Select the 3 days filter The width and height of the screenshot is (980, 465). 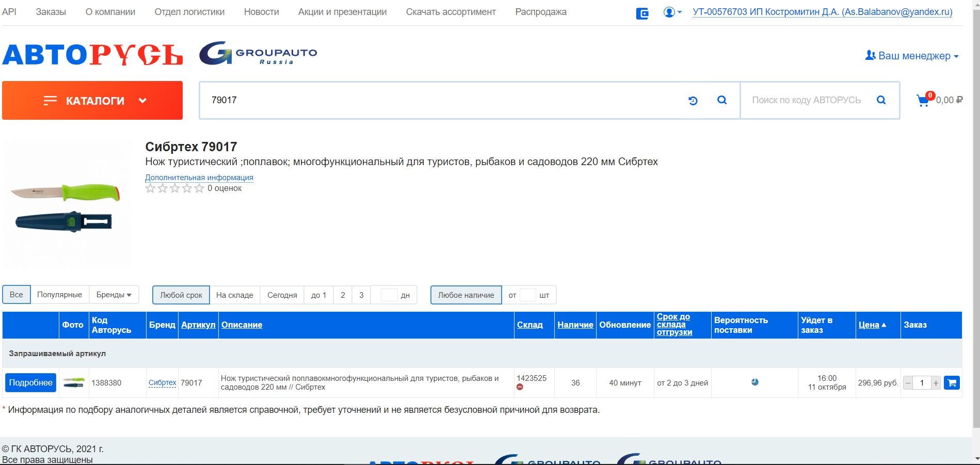pos(361,295)
